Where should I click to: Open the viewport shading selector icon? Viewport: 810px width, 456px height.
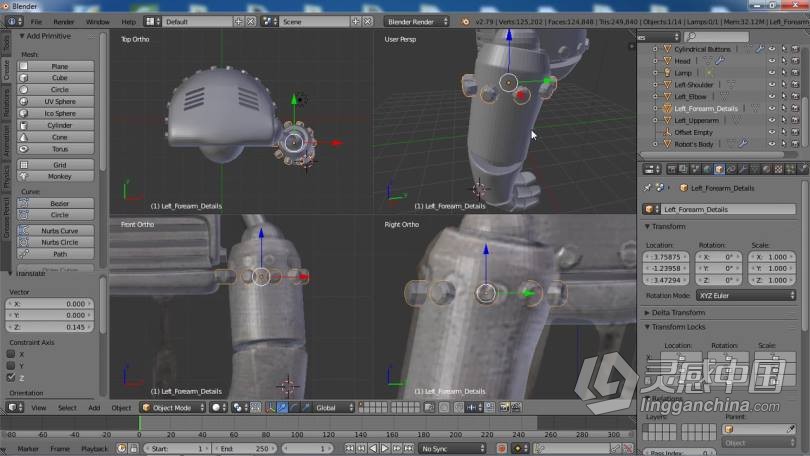[219, 407]
